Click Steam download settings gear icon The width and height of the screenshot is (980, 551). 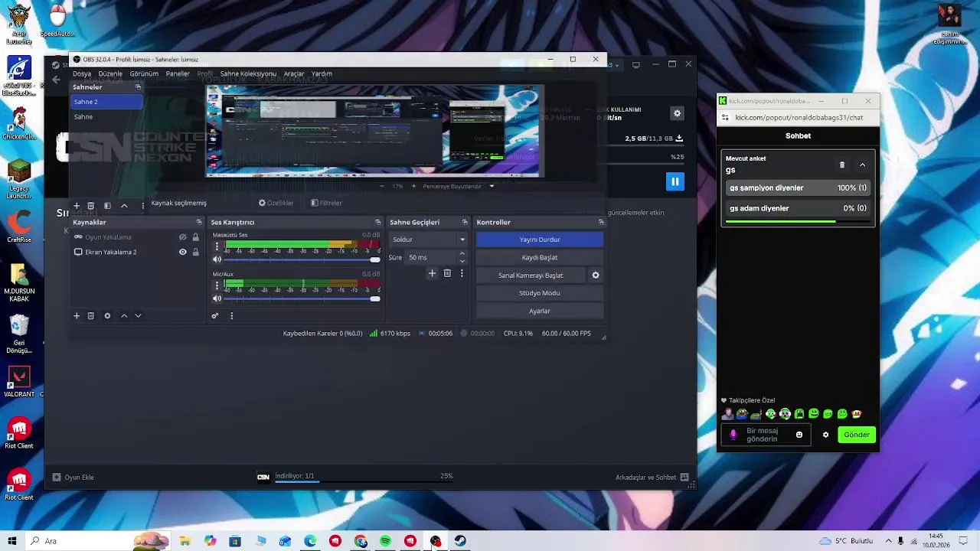click(x=677, y=113)
